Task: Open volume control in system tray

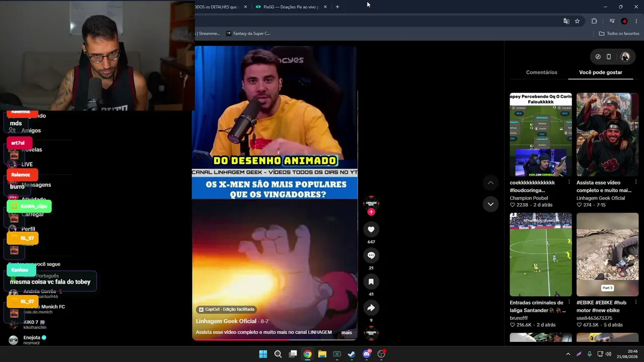Action: [608, 354]
